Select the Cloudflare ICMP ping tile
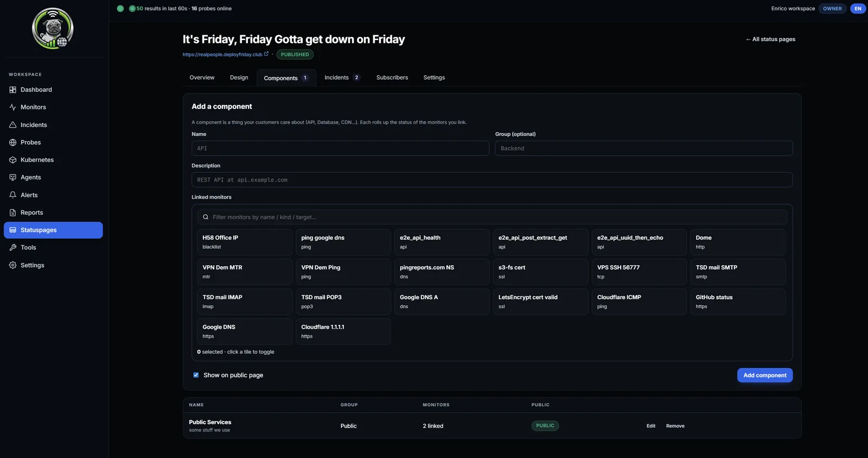 pos(639,301)
